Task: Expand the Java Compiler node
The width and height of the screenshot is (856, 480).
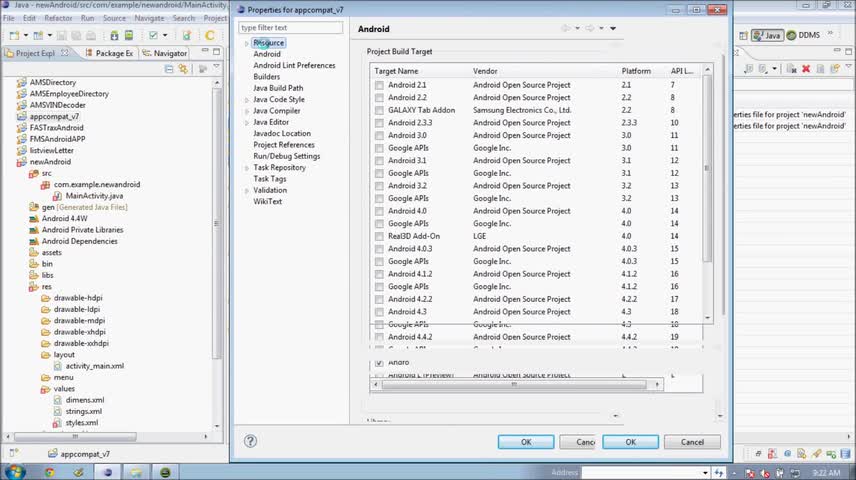Action: coord(247,111)
